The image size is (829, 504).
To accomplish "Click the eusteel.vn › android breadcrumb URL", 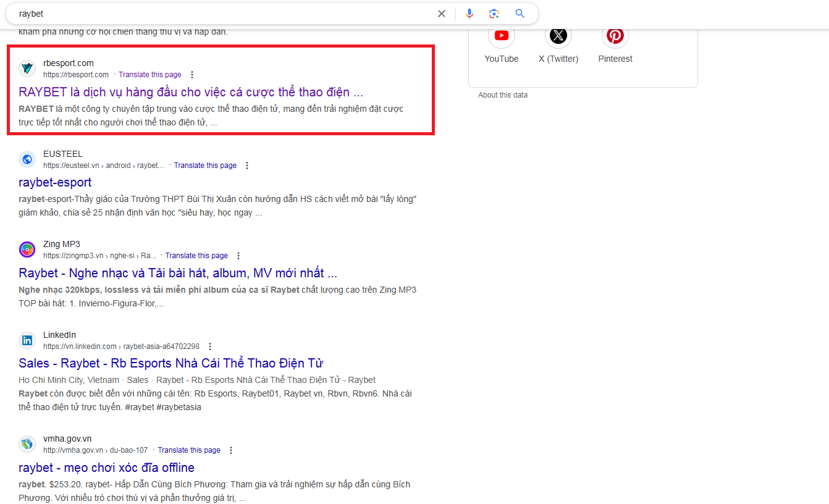I will [x=104, y=166].
